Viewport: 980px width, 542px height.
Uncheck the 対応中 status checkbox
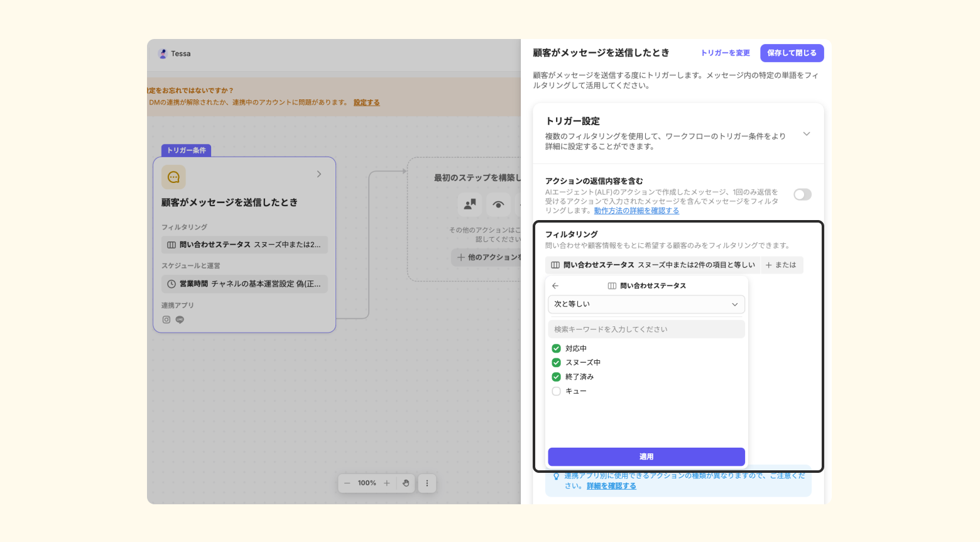pyautogui.click(x=556, y=348)
